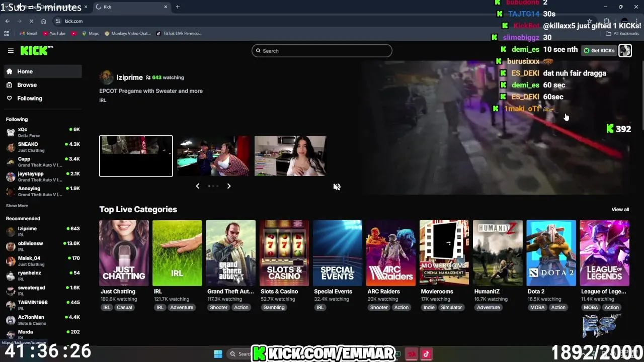Click browser home button
This screenshot has width=644, height=362.
pos(43,21)
